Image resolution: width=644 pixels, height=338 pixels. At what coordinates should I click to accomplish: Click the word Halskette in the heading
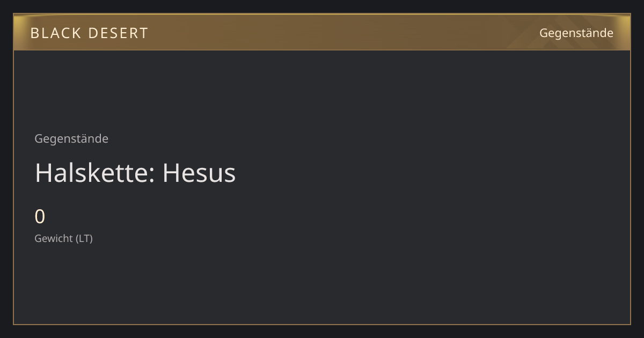(95, 173)
